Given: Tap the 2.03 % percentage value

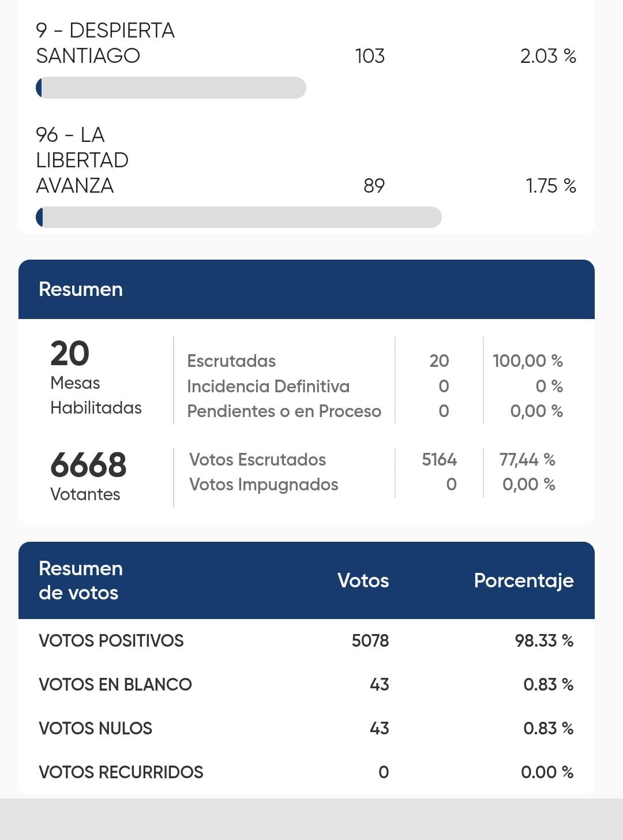Looking at the screenshot, I should tap(548, 56).
